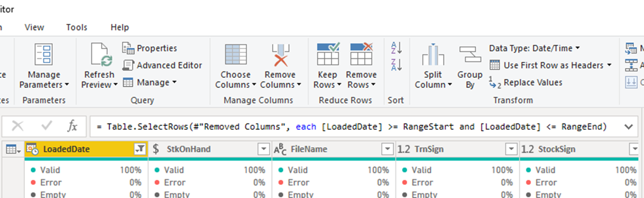The image size is (644, 198).
Task: Open the table options corner menu
Action: point(13,150)
